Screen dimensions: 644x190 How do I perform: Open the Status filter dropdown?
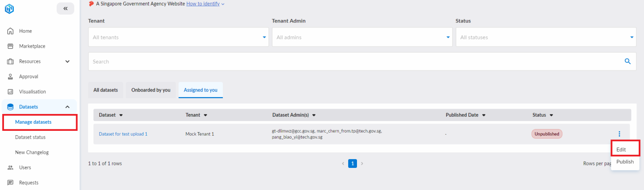tap(546, 37)
